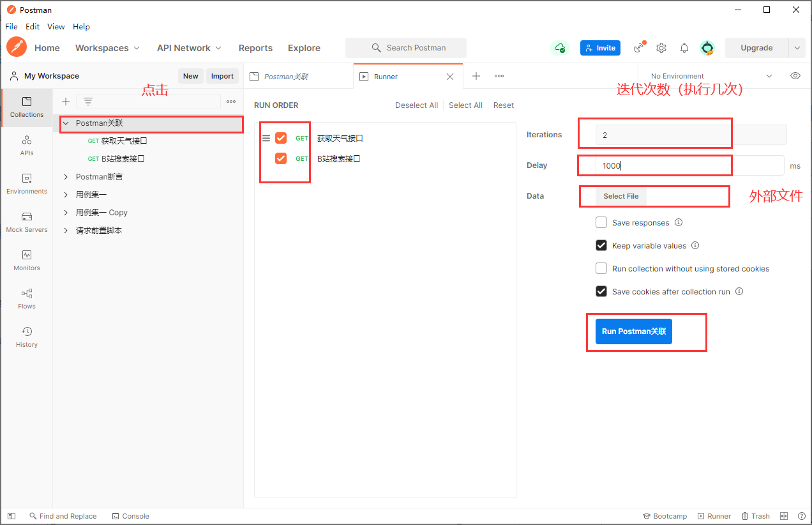Click the Iterations input field
The image size is (812, 525).
coord(691,135)
